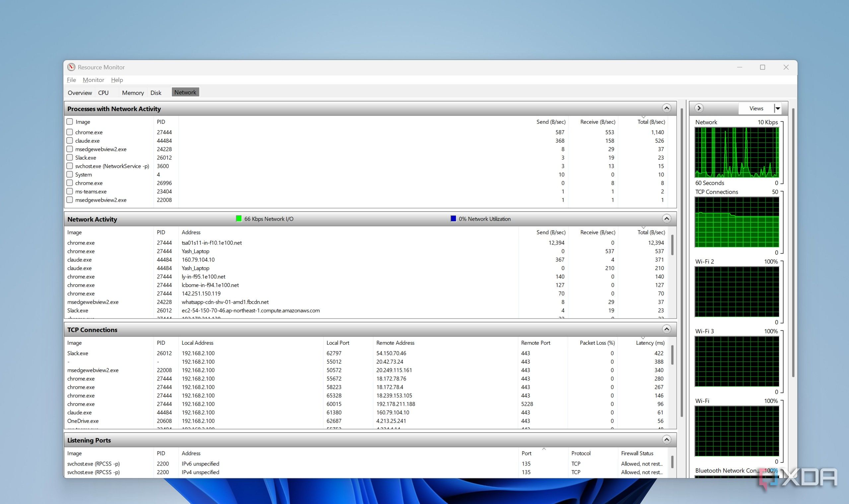The width and height of the screenshot is (849, 504).
Task: Select the whatsapp-cdn-shv-01-amd1.fbcdn.net row
Action: tap(366, 302)
